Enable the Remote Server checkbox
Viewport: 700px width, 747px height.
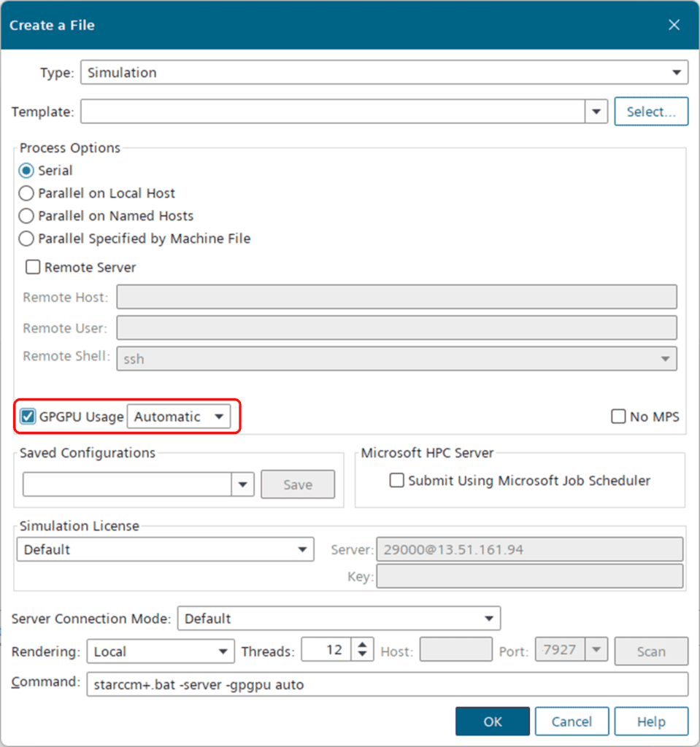pyautogui.click(x=33, y=268)
